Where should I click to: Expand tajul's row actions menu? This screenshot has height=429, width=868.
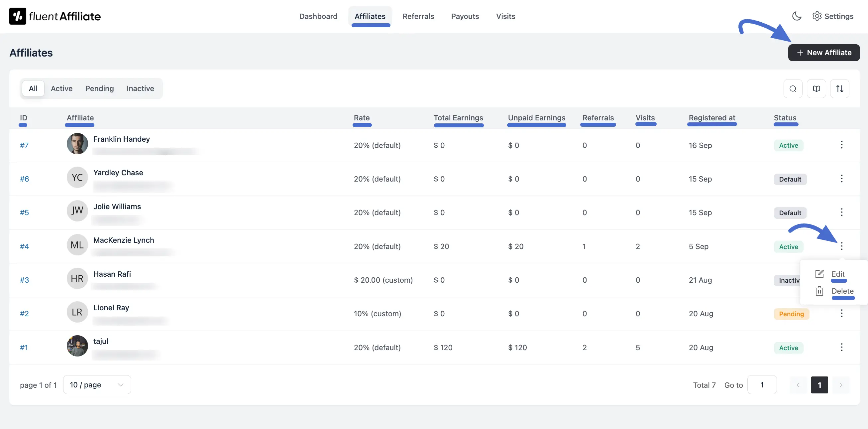click(842, 347)
